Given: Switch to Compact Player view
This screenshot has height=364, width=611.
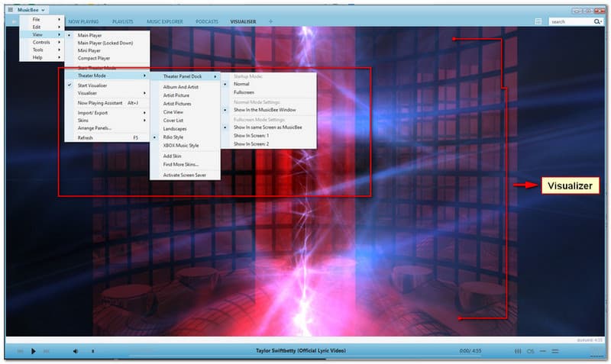Looking at the screenshot, I should point(107,58).
